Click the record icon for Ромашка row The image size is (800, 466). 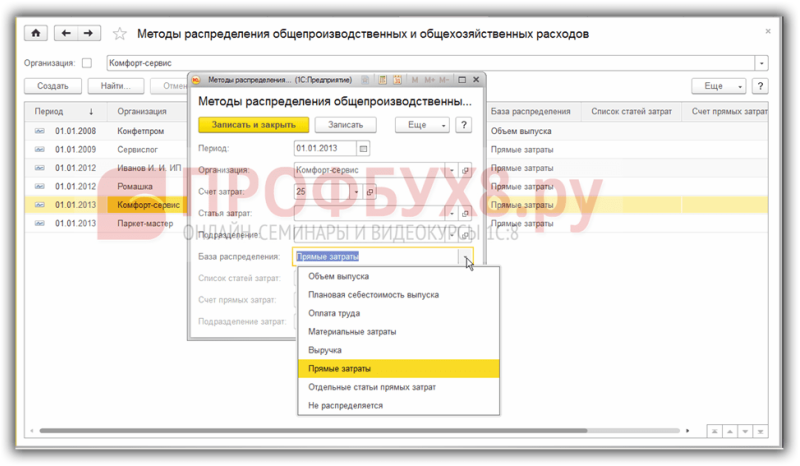[x=40, y=186]
